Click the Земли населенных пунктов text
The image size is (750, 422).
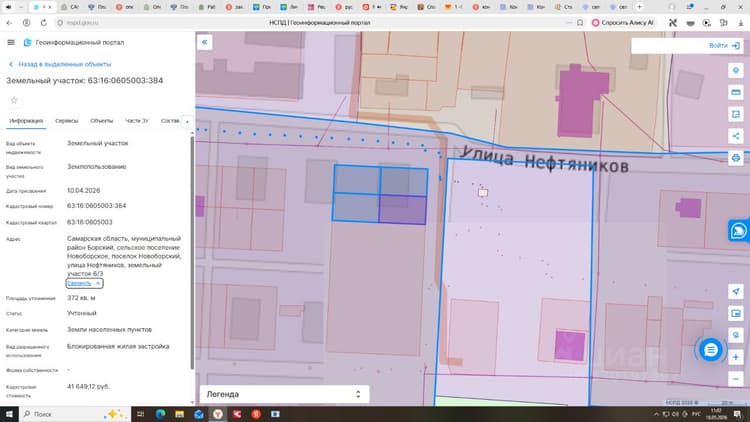pyautogui.click(x=109, y=330)
